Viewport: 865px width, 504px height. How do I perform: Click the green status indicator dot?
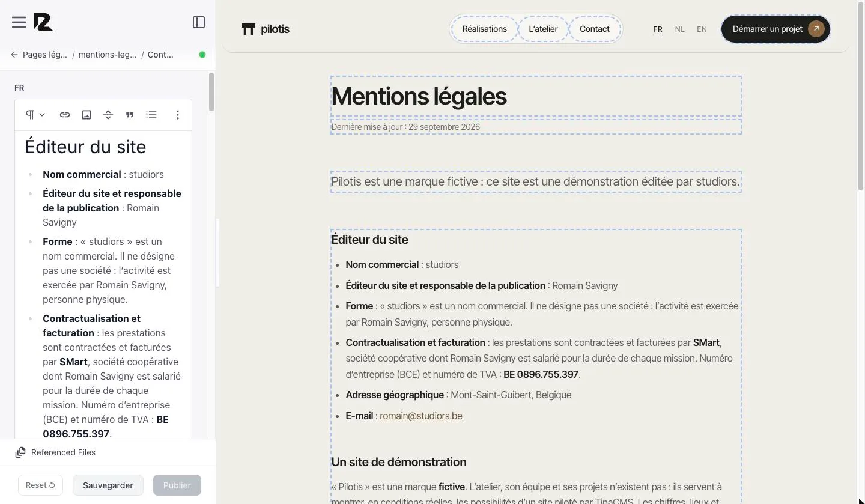202,55
